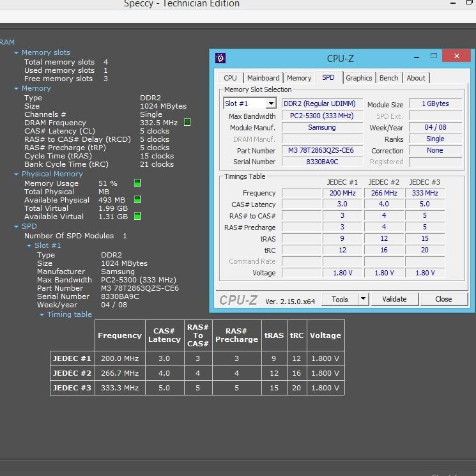Click the Ranks field showing Single
The height and width of the screenshot is (476, 476).
tap(435, 139)
